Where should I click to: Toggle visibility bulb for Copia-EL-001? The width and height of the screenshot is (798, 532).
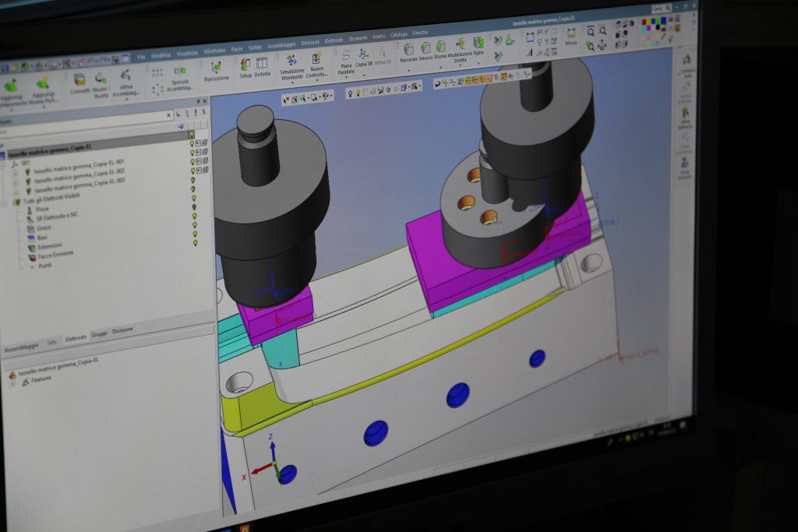click(192, 153)
